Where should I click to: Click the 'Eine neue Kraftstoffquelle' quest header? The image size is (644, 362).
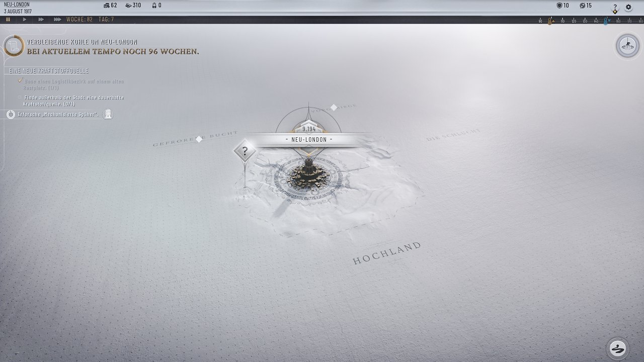pyautogui.click(x=49, y=71)
